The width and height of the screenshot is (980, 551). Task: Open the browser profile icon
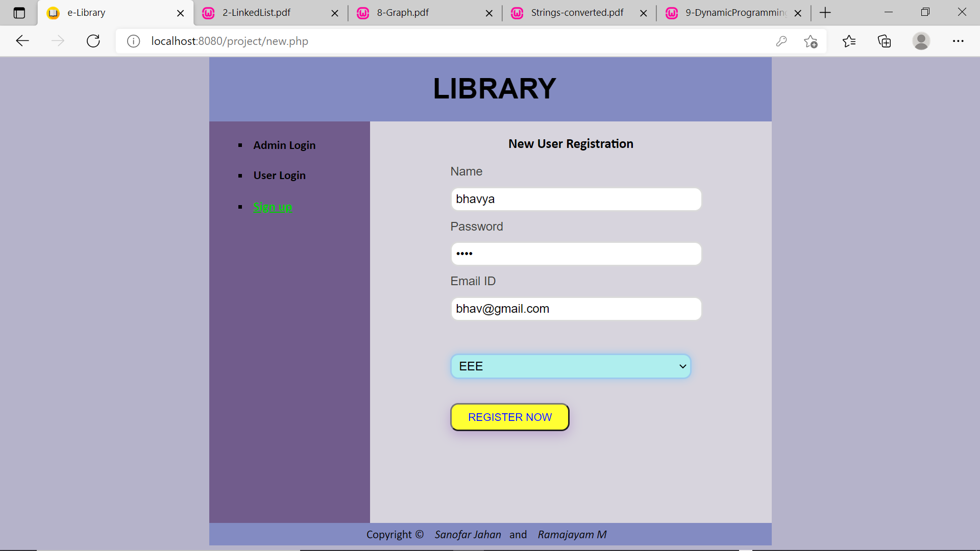[921, 41]
